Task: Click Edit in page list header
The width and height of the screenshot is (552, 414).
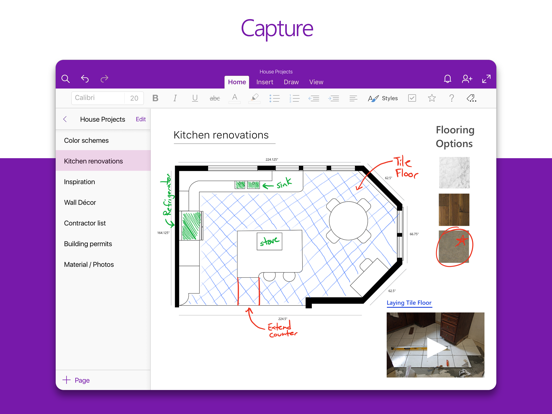Action: tap(141, 119)
